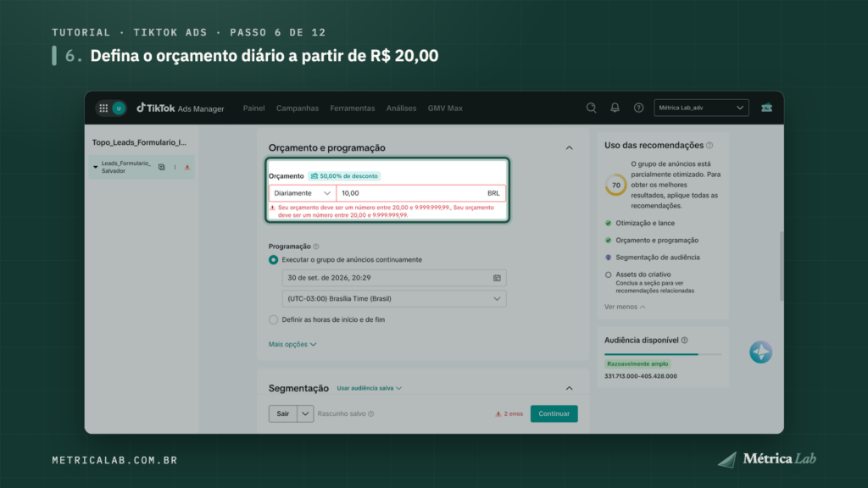Open the arrow dropdown next to Sair

305,413
